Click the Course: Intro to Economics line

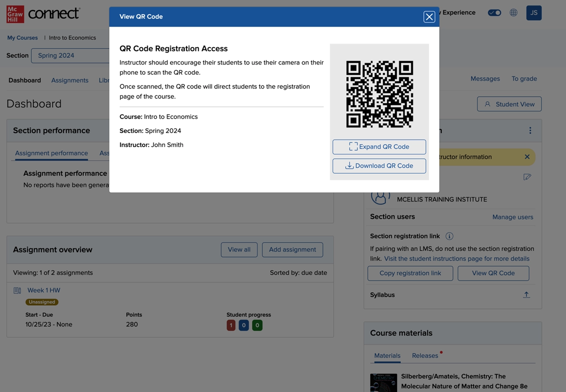(159, 117)
